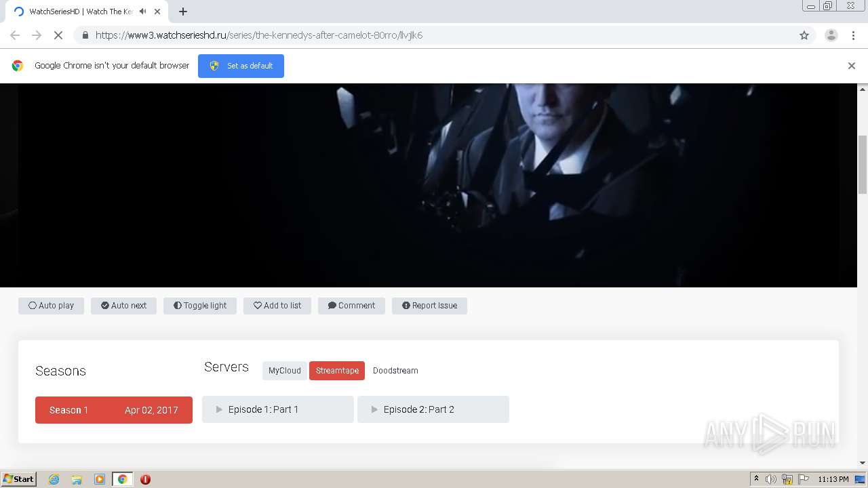Image resolution: width=868 pixels, height=488 pixels.
Task: Toggle Auto play option
Action: click(x=51, y=306)
